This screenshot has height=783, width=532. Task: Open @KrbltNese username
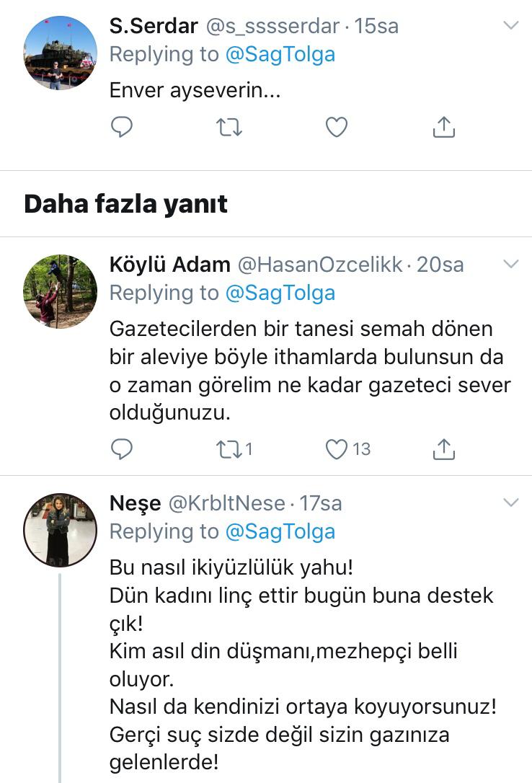[227, 503]
